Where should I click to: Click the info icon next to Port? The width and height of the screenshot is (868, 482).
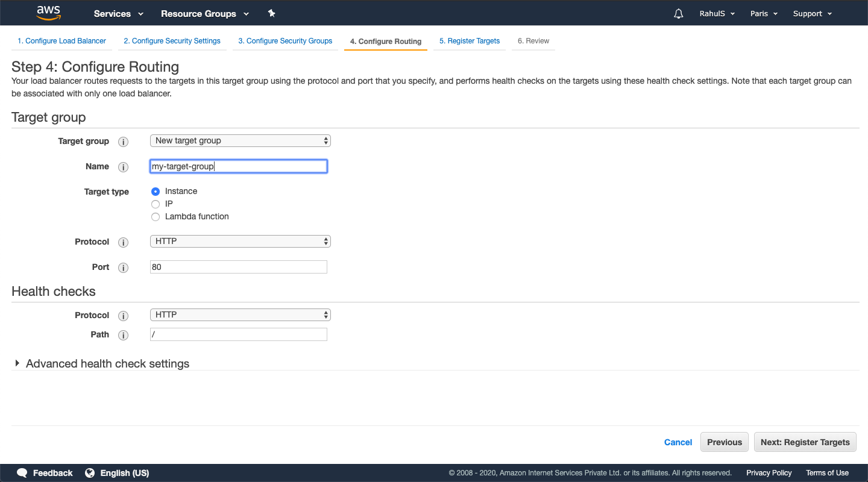point(123,268)
